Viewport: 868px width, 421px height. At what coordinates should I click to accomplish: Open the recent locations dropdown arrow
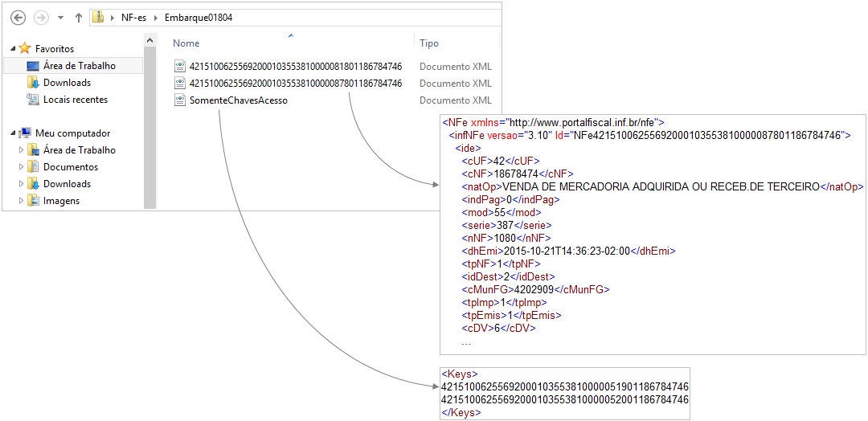tap(60, 18)
